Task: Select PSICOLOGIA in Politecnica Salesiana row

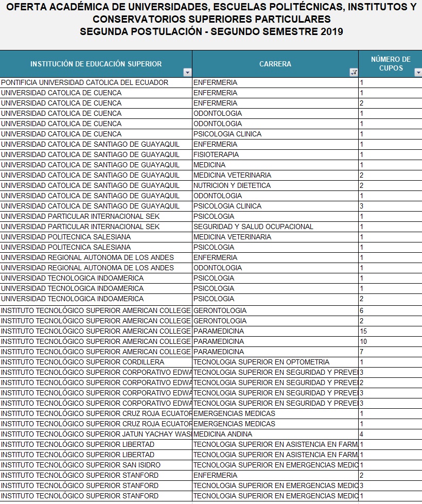Action: pos(275,247)
